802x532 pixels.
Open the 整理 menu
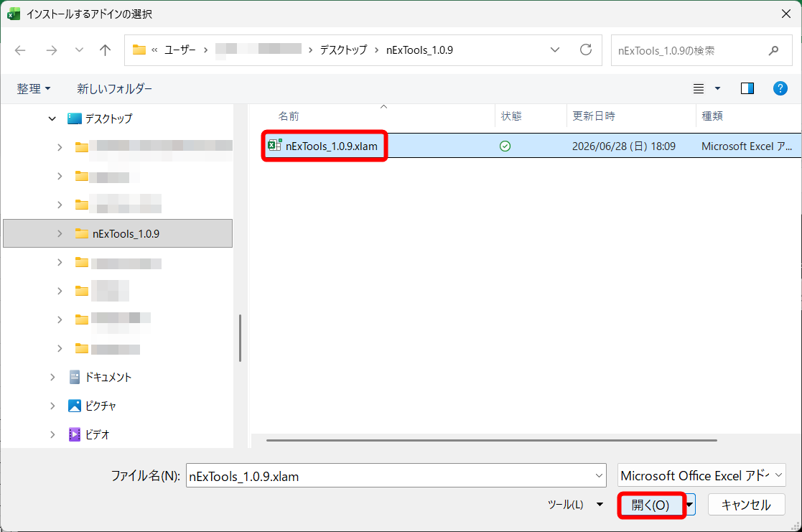point(34,88)
